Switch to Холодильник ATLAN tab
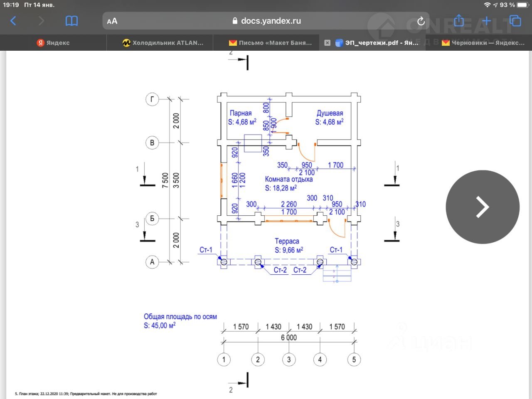 [x=163, y=43]
